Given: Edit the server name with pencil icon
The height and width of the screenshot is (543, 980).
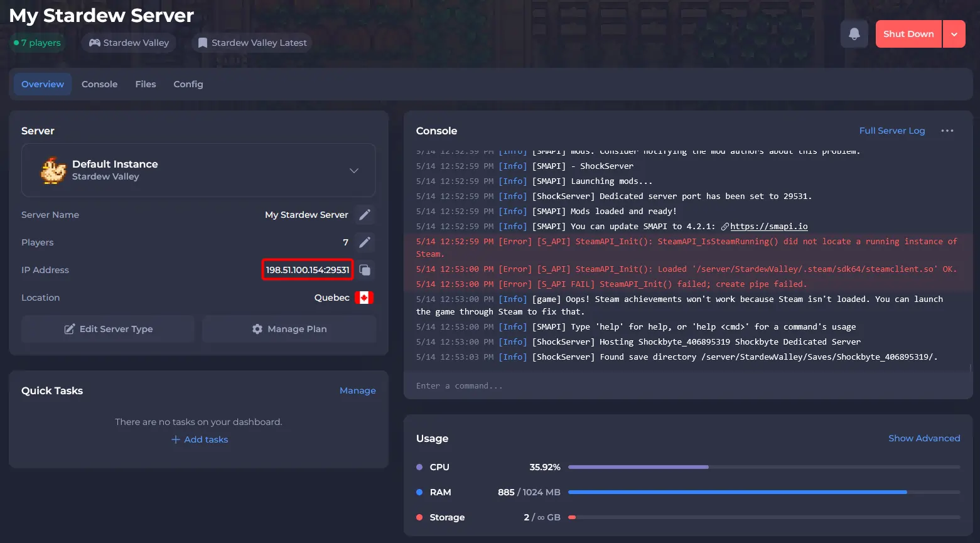Looking at the screenshot, I should click(365, 215).
